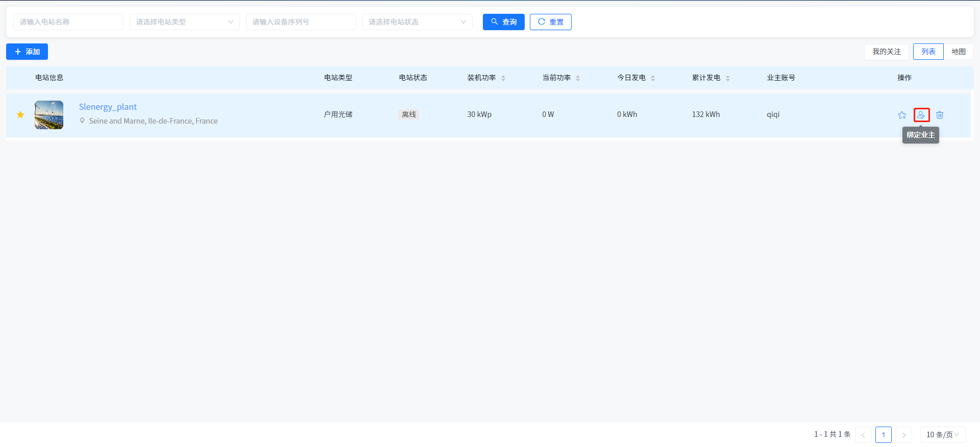Switch to the 地图 view tab
980x447 pixels.
tap(958, 52)
